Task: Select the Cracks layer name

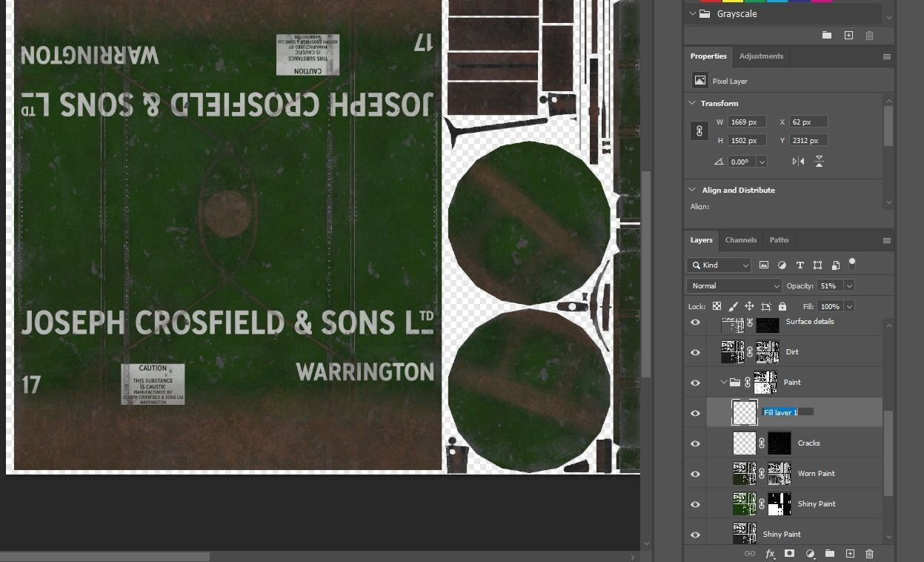Action: [808, 443]
